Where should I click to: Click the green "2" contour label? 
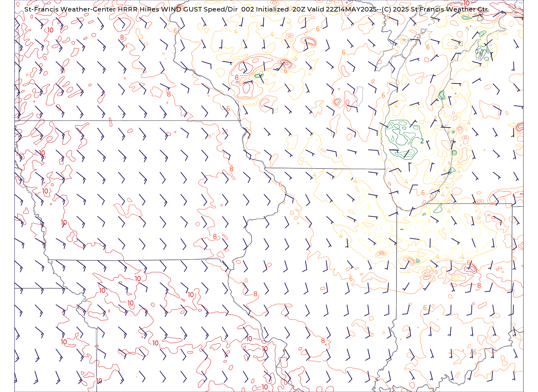click(422, 141)
